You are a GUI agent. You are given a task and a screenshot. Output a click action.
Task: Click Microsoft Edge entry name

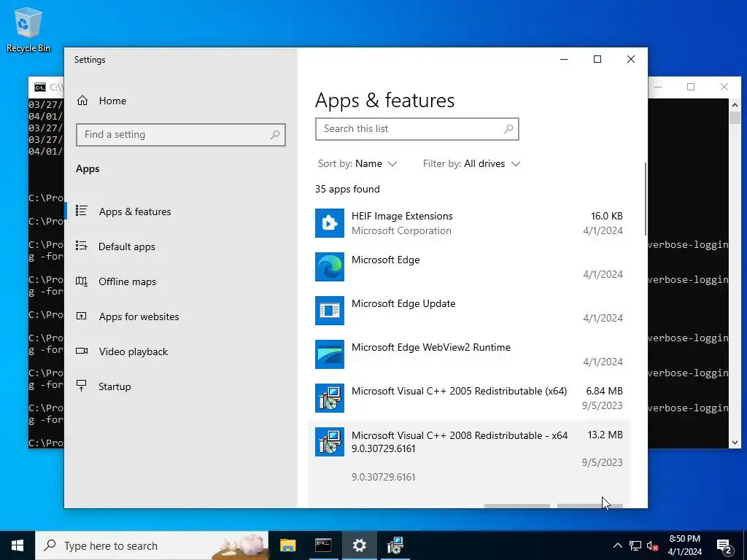[385, 260]
